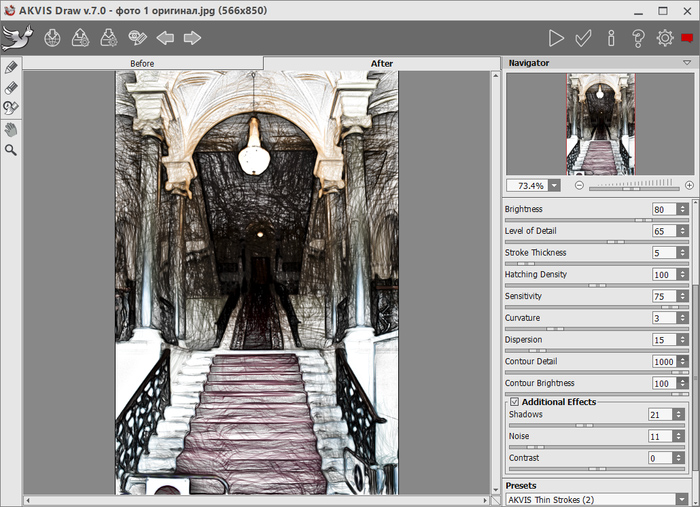
Task: Click the 73.4% zoom field
Action: (528, 186)
